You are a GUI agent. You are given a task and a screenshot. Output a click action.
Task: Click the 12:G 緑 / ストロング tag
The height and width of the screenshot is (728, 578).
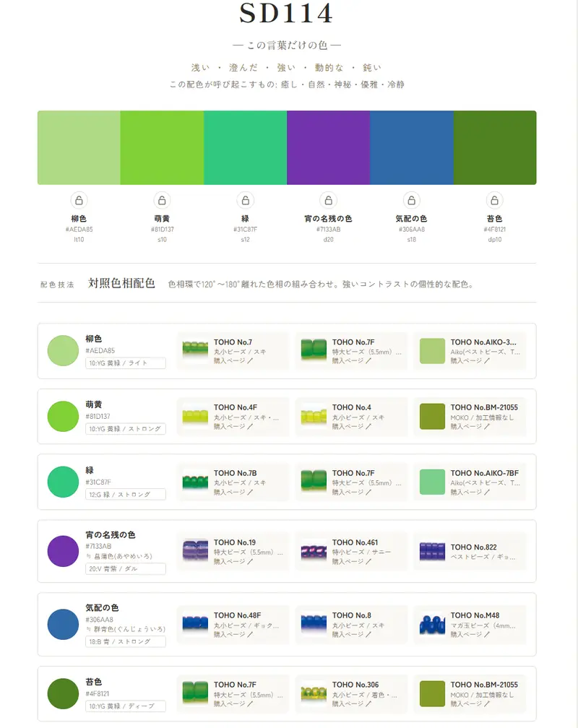[126, 495]
